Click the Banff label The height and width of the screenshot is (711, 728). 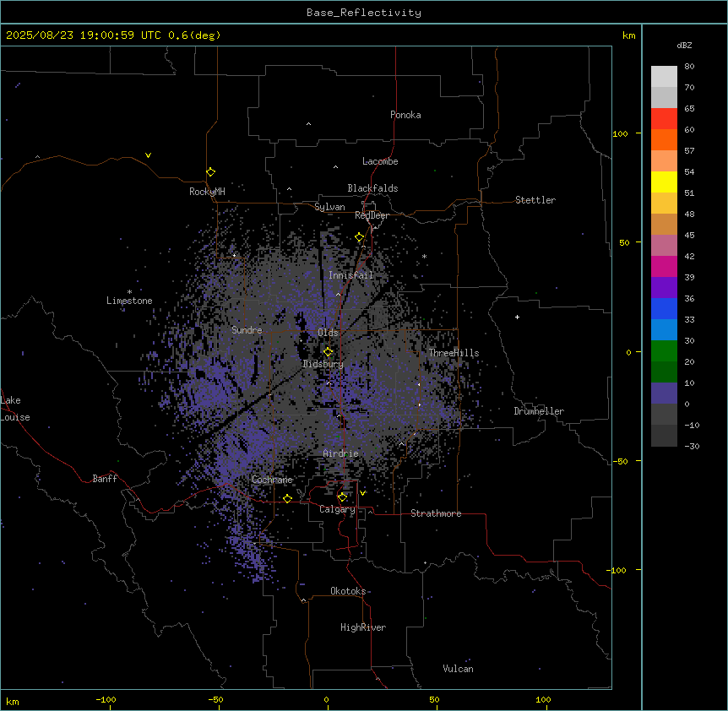tap(105, 479)
